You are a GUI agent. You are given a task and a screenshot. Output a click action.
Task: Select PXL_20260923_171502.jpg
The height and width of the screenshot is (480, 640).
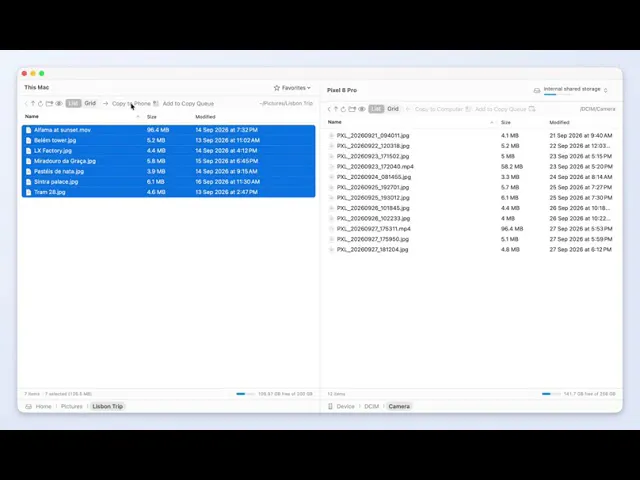point(471,156)
